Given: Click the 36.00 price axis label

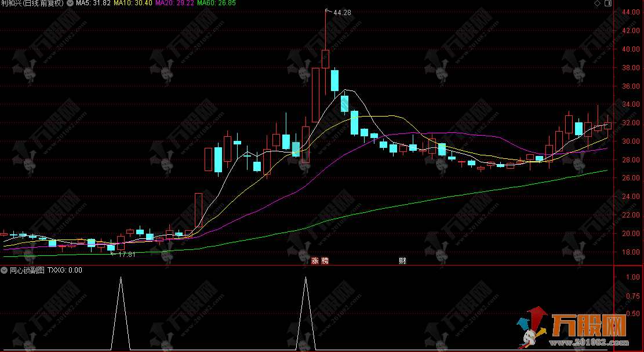Looking at the screenshot, I should click(631, 86).
